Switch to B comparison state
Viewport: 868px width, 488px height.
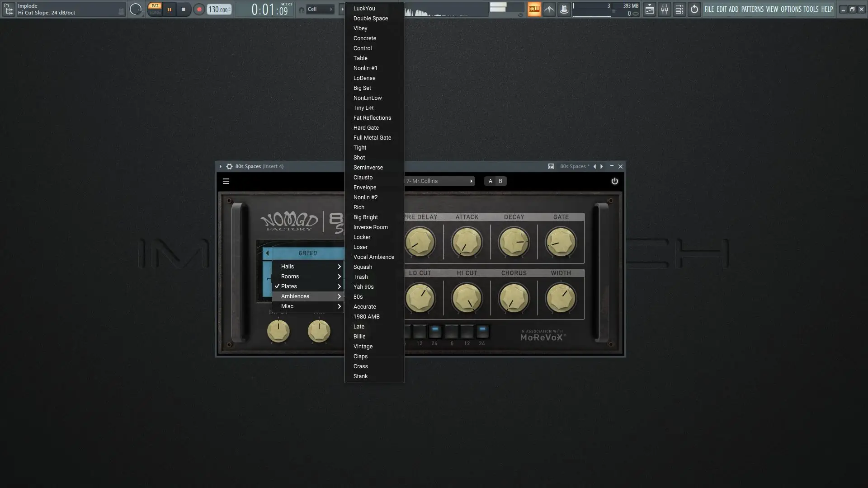coord(500,181)
